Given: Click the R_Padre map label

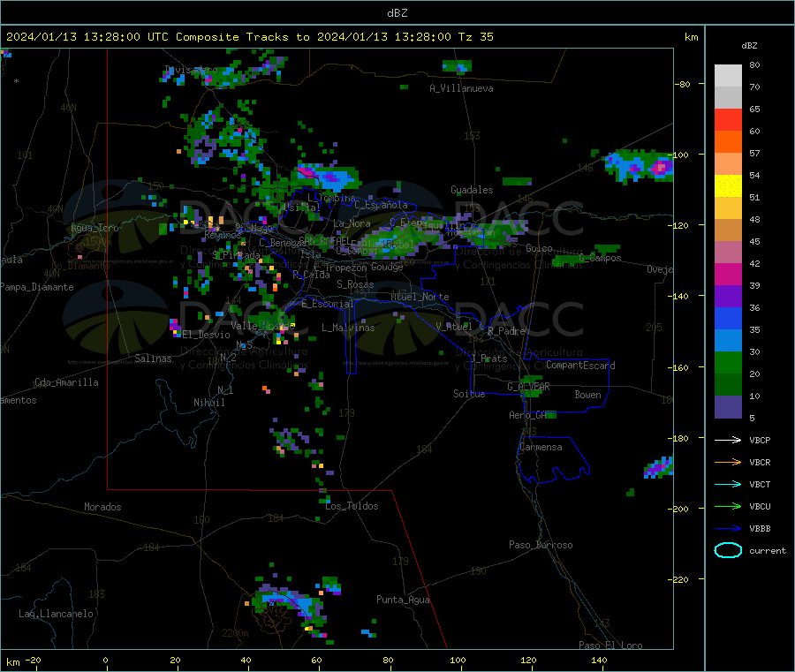Looking at the screenshot, I should pos(506,331).
